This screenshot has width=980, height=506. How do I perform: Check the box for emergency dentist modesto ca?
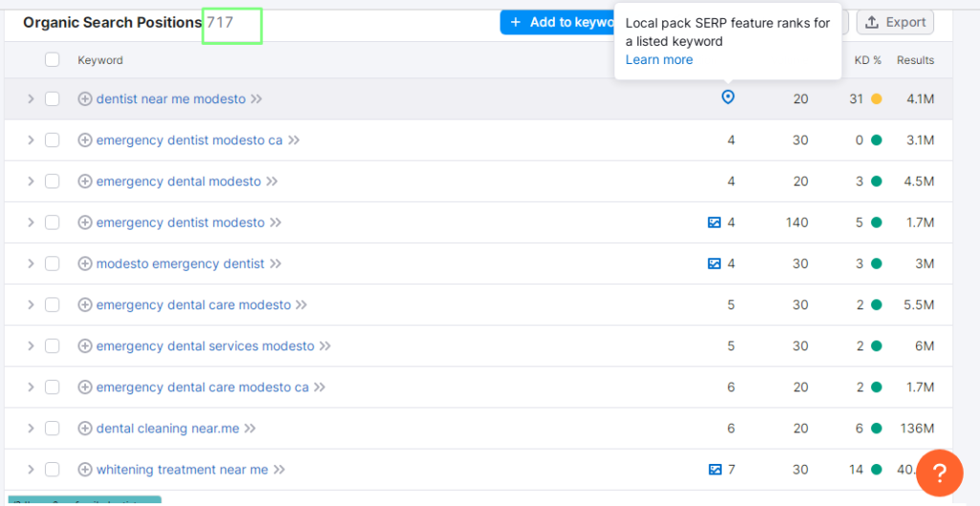[x=52, y=140]
